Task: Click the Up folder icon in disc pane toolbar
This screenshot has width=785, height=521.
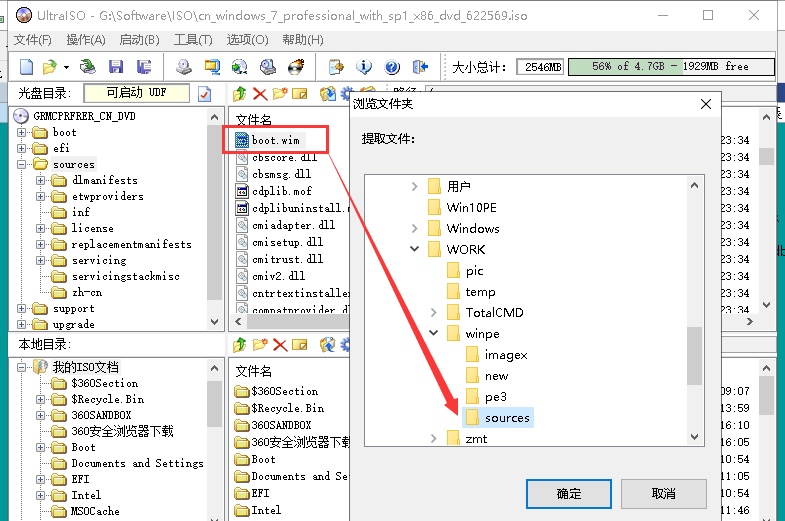Action: (240, 94)
